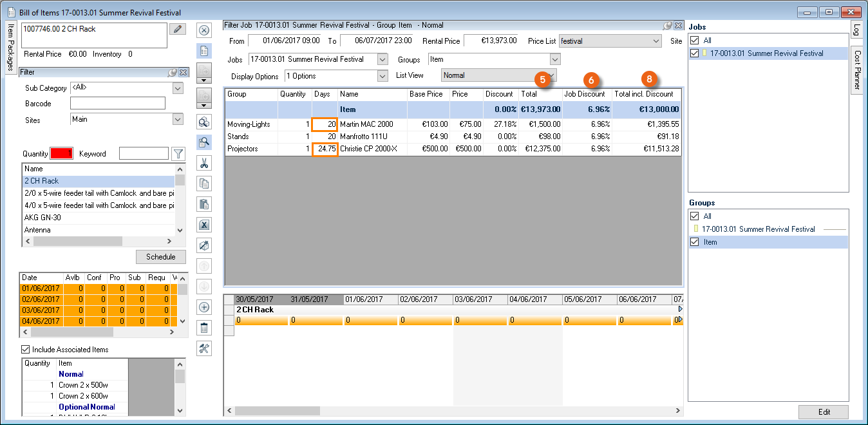Toggle the All checkbox under Jobs
Viewport: 868px width, 425px height.
click(693, 40)
